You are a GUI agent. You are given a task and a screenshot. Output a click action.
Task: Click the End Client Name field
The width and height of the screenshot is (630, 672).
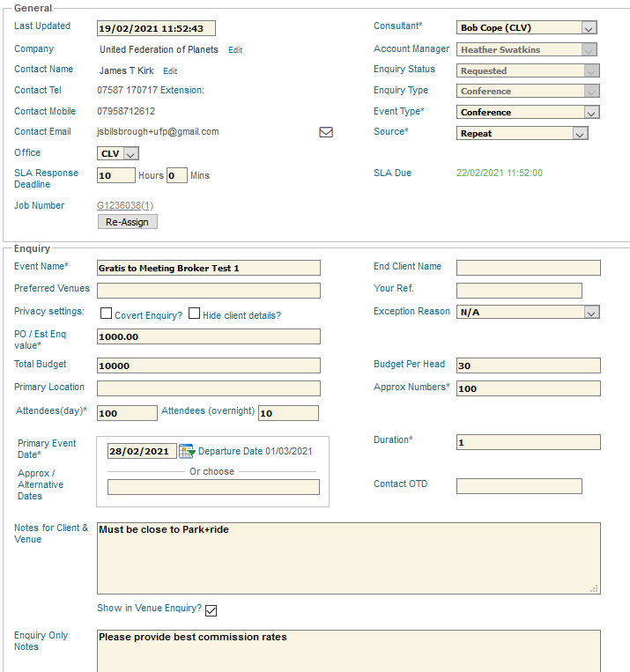(529, 268)
